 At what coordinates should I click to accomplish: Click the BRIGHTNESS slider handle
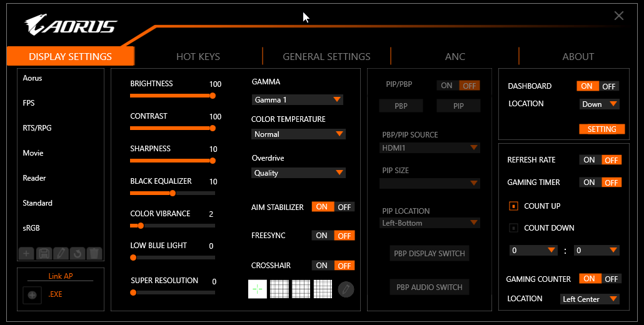(213, 96)
